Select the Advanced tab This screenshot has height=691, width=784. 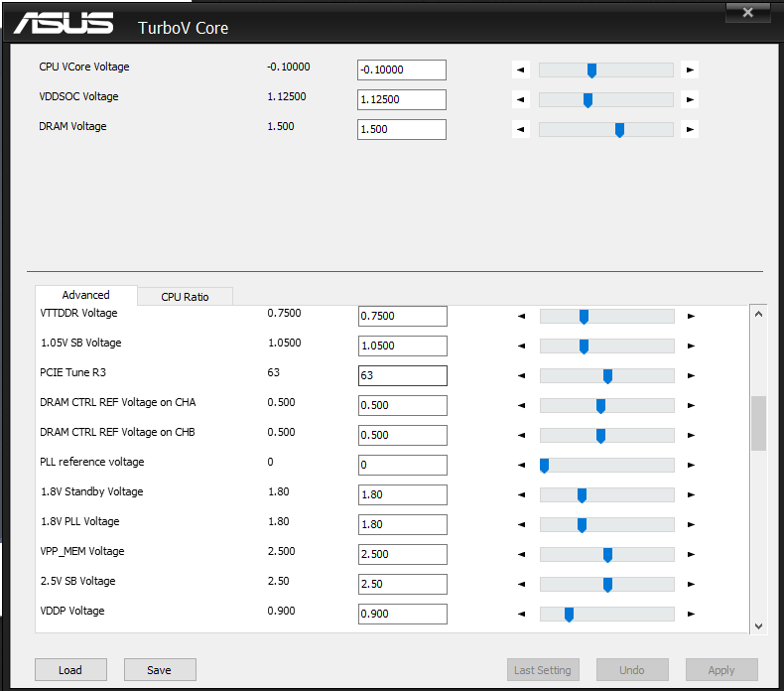click(86, 295)
